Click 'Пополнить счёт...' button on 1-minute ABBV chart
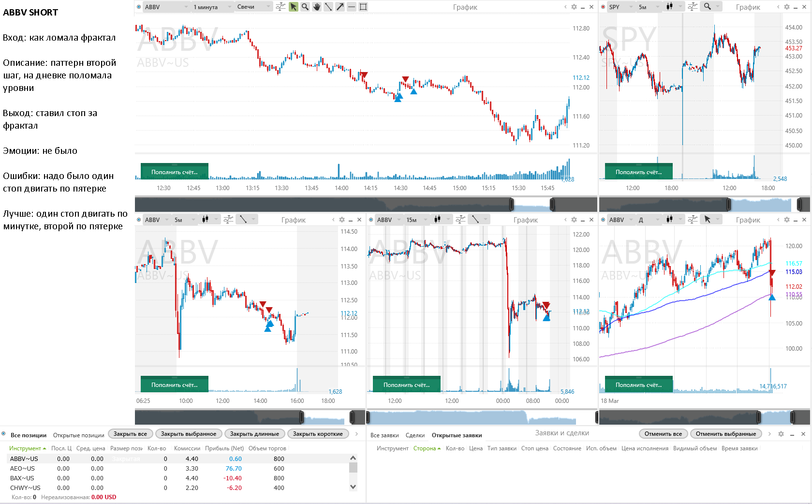Screen dimensions: 812x504 coord(175,172)
